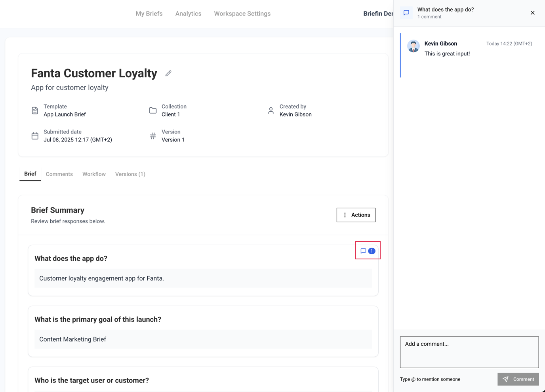Edit brief title with pencil icon
The width and height of the screenshot is (545, 392).
[168, 73]
